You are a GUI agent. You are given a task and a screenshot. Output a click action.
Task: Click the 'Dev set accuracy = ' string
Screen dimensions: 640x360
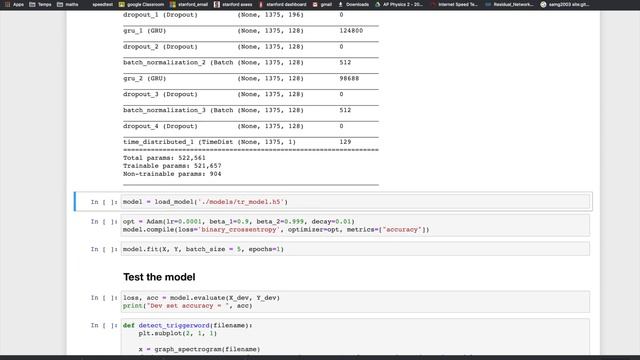(189, 306)
